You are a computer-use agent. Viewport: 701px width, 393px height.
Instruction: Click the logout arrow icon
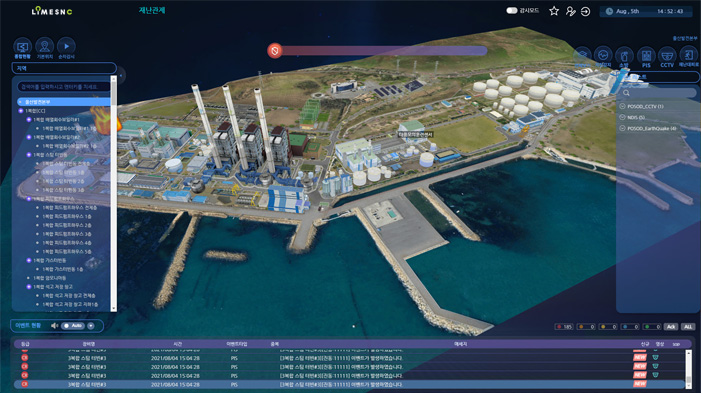[585, 11]
